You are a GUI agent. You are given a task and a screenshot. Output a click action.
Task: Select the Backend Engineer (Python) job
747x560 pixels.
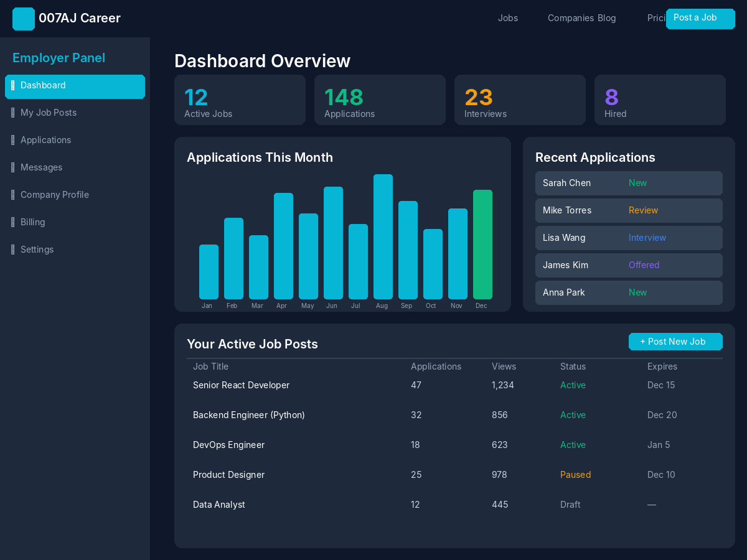[454, 415]
